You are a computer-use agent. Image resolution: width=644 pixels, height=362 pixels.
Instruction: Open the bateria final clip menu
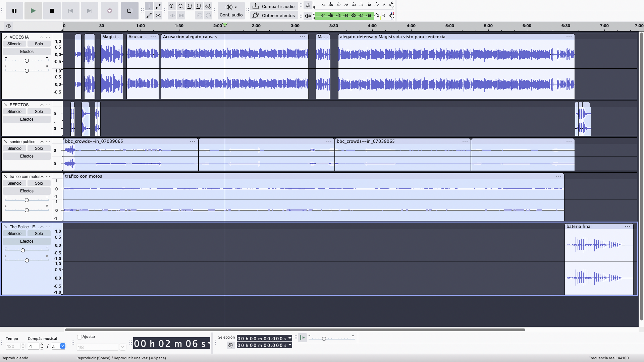(x=628, y=227)
